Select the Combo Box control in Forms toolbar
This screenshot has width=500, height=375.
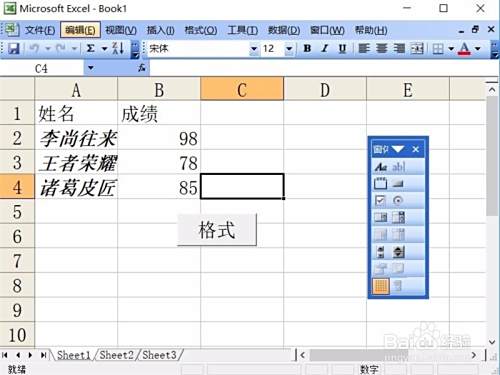click(398, 218)
